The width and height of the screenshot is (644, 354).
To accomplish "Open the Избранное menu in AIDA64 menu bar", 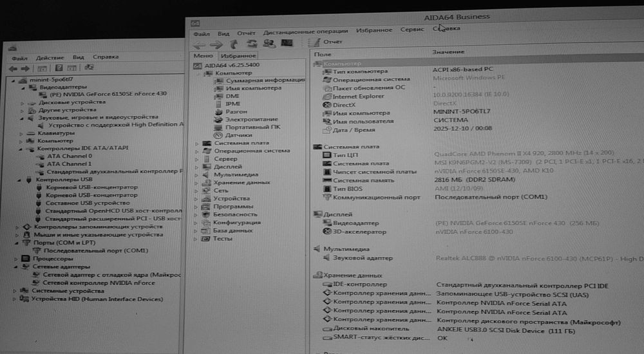I will coord(374,30).
